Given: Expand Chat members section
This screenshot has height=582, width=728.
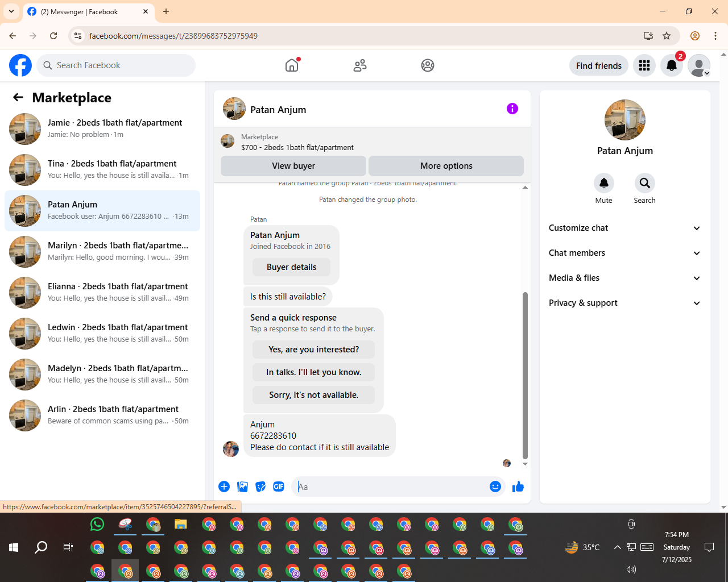Looking at the screenshot, I should click(x=625, y=253).
